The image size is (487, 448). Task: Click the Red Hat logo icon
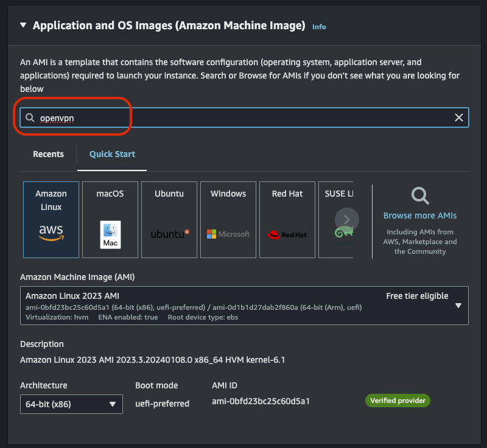pos(287,235)
